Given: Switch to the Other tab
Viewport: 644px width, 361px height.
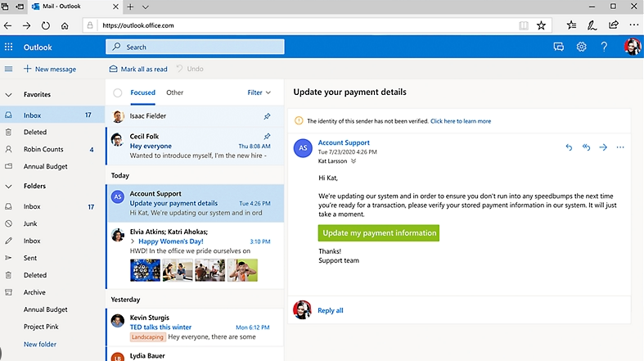Looking at the screenshot, I should (174, 93).
